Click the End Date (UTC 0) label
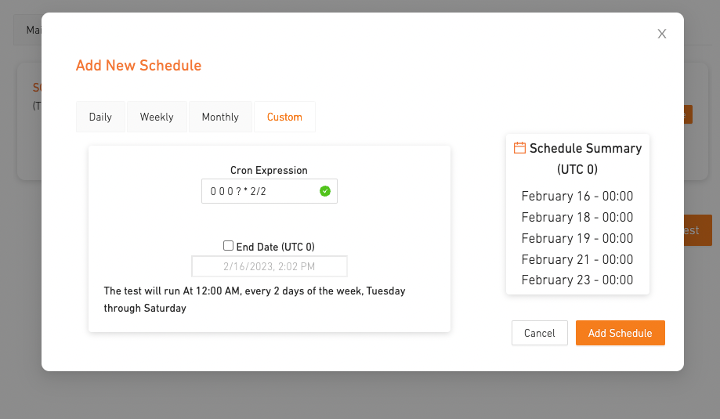The image size is (720, 420). pos(275,246)
